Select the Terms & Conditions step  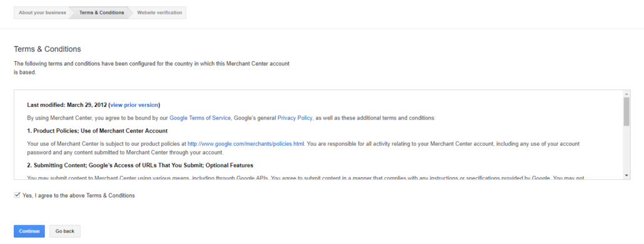101,13
